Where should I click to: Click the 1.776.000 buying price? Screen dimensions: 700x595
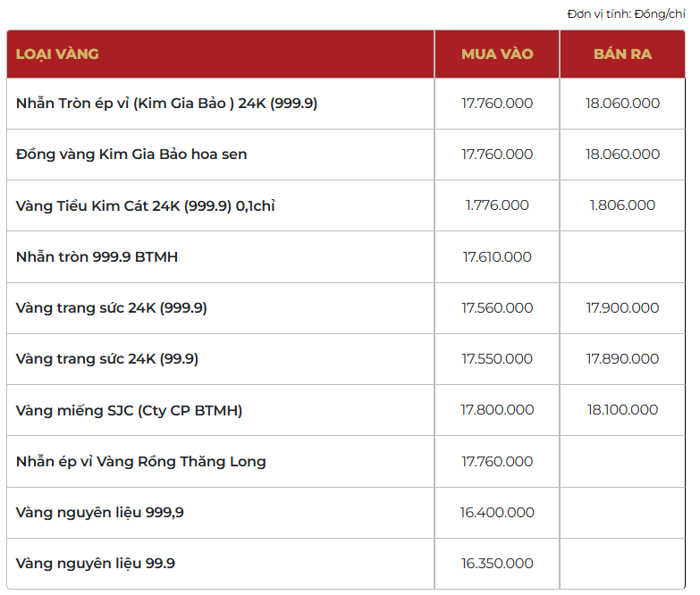[497, 205]
